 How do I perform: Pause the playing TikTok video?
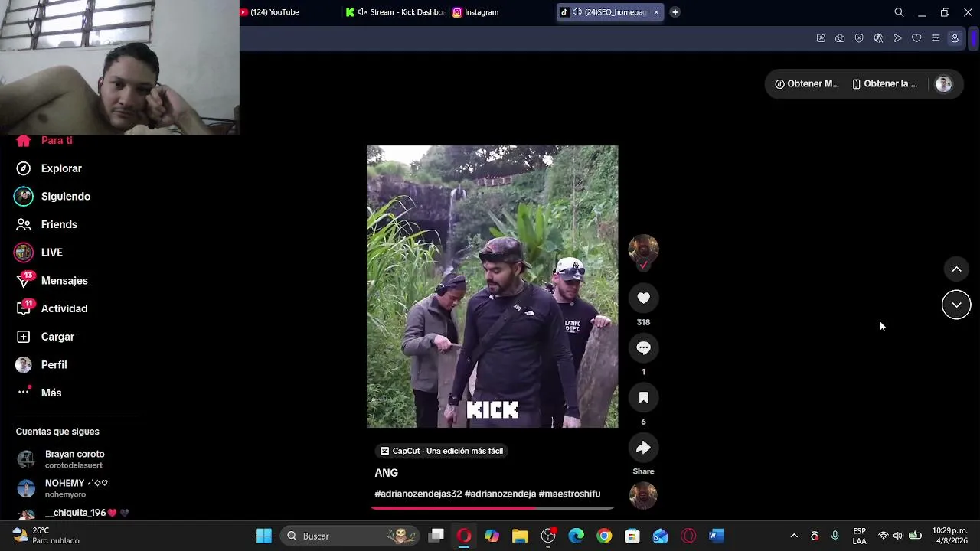pos(492,286)
